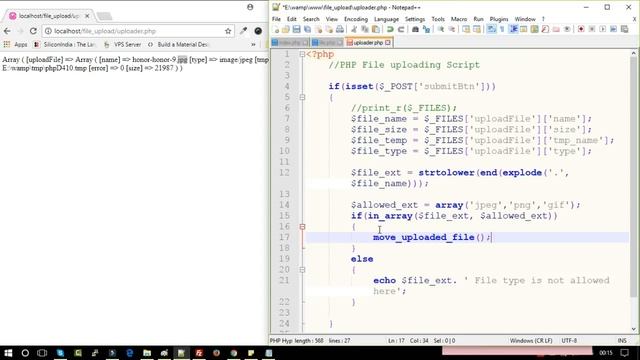Screen dimensions: 640x360
Task: Open the SiliconIndia bookmark
Action: coord(65,44)
